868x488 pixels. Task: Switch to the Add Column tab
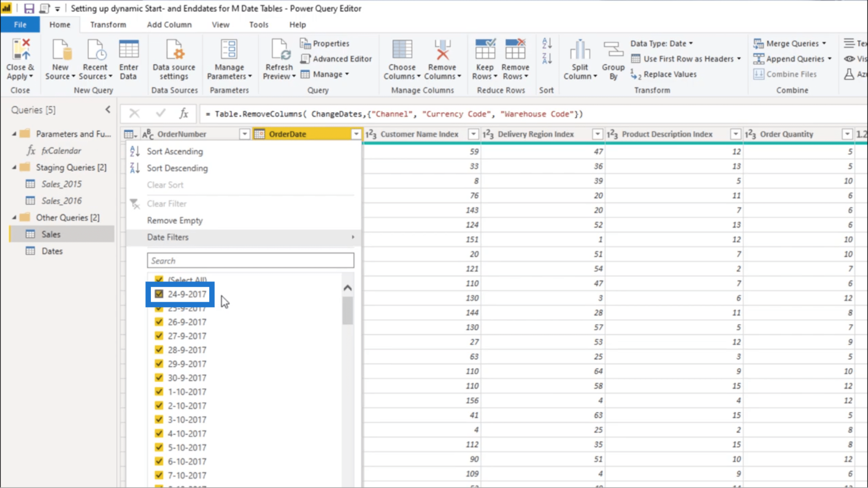coord(169,24)
